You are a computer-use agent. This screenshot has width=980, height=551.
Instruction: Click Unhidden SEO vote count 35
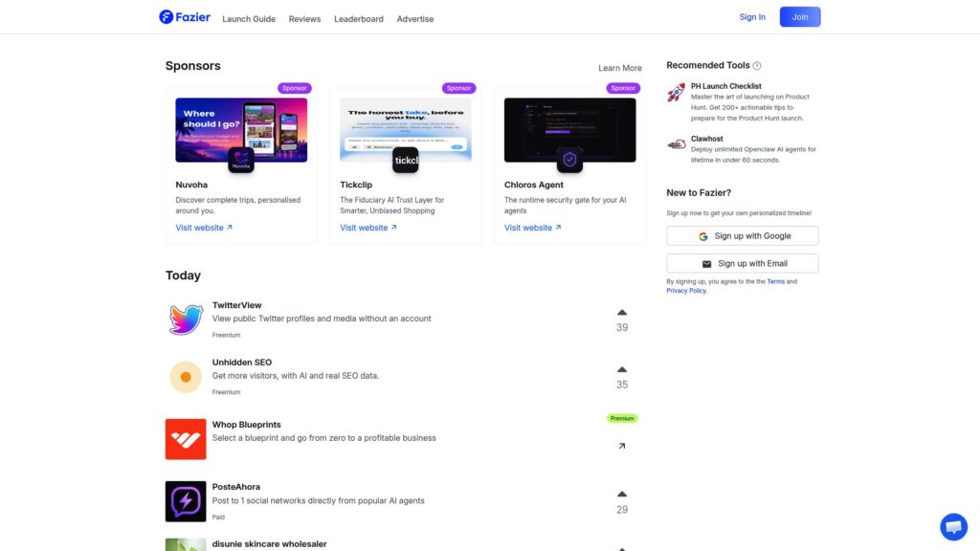pos(622,385)
